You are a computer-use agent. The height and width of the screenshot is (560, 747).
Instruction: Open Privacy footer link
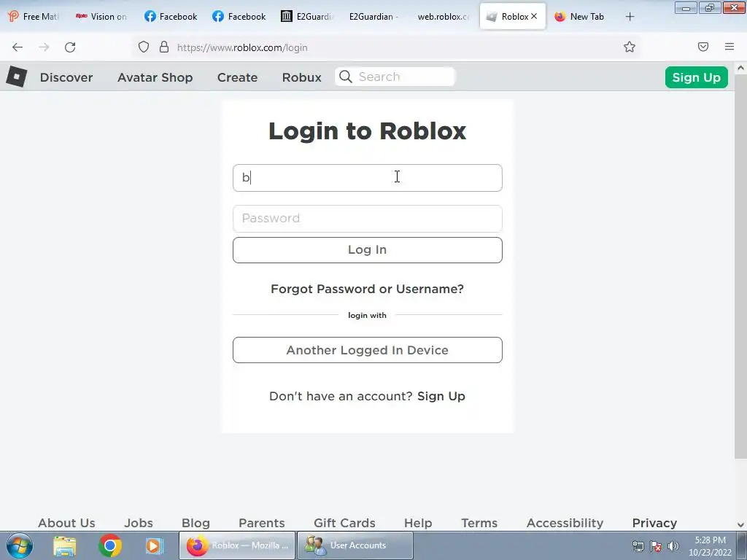click(x=654, y=523)
